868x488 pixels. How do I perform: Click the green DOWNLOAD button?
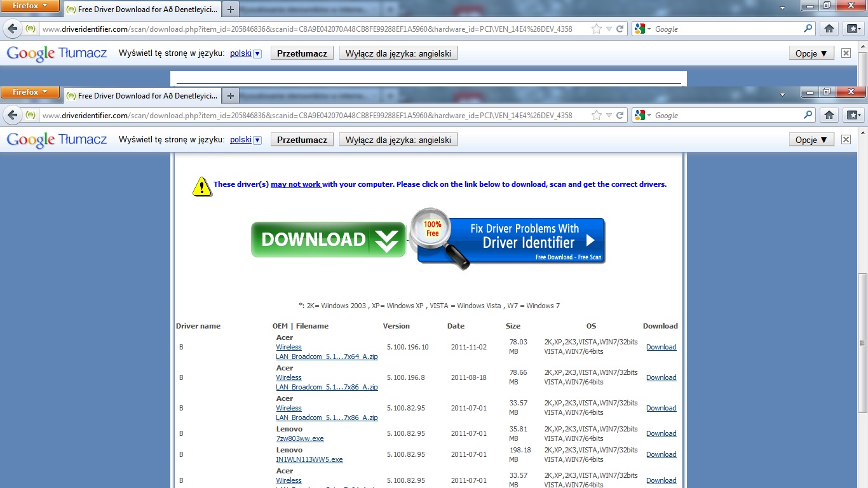pos(329,240)
